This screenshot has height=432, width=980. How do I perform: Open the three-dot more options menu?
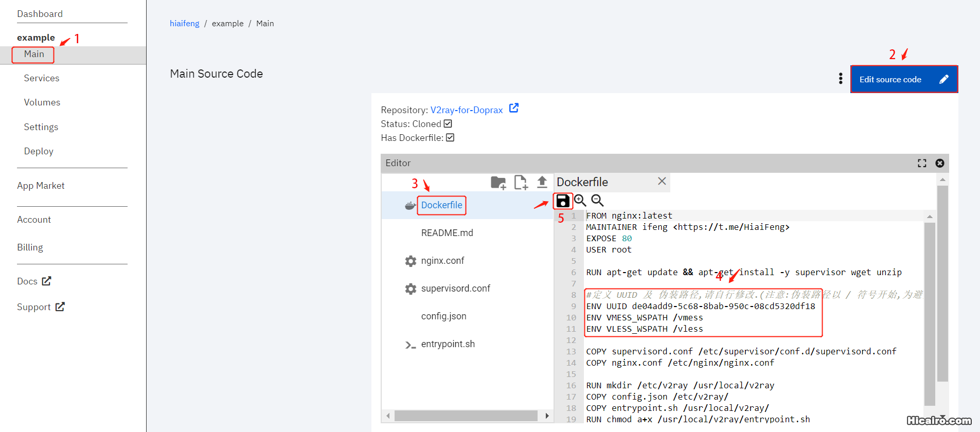[x=841, y=79]
